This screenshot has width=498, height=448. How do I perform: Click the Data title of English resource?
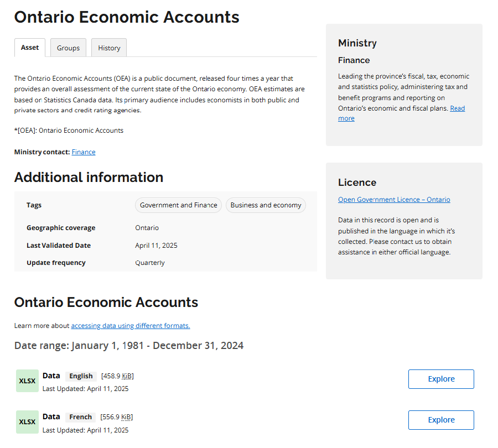point(51,376)
